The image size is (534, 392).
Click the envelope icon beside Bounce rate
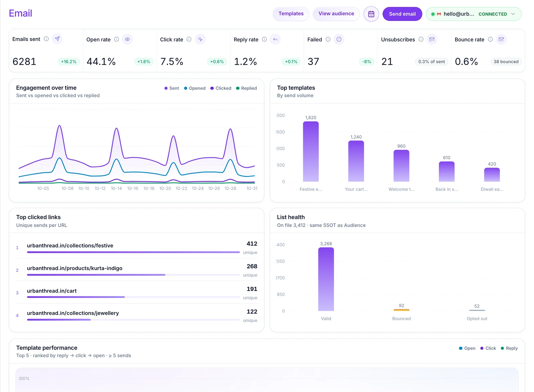(x=501, y=39)
